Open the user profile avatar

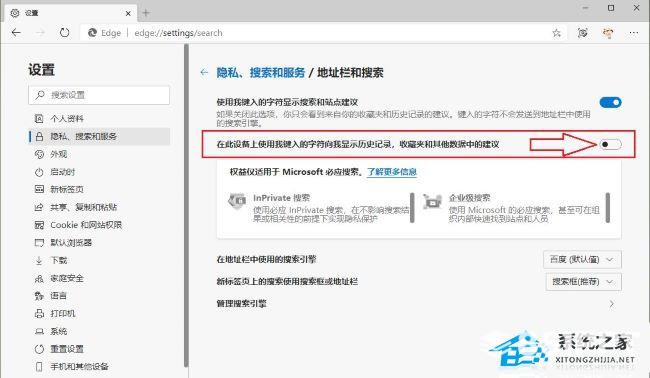pos(608,33)
